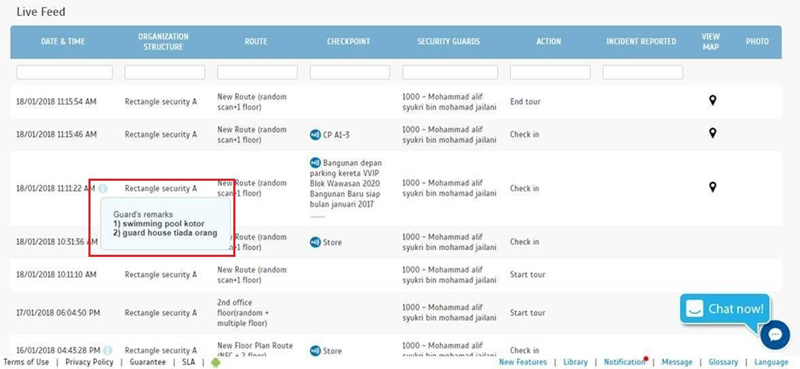800x369 pixels.
Task: Click the Security Guards filter field
Action: coord(450,72)
